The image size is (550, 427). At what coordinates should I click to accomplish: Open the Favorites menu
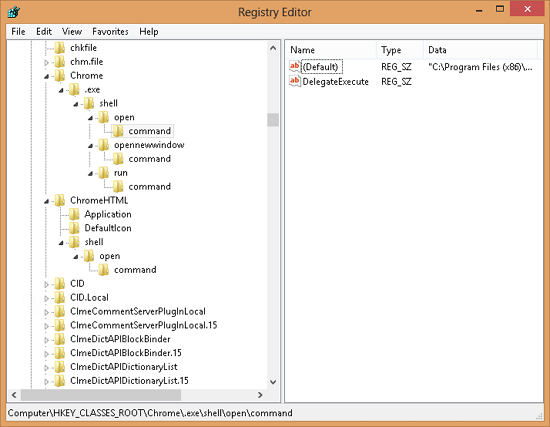pyautogui.click(x=110, y=32)
